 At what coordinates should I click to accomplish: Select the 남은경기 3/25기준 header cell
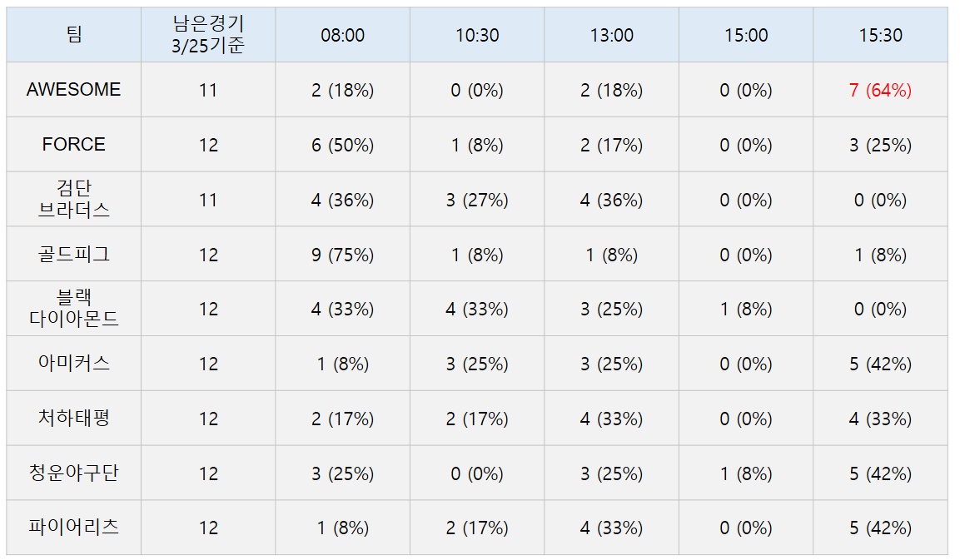tap(208, 35)
